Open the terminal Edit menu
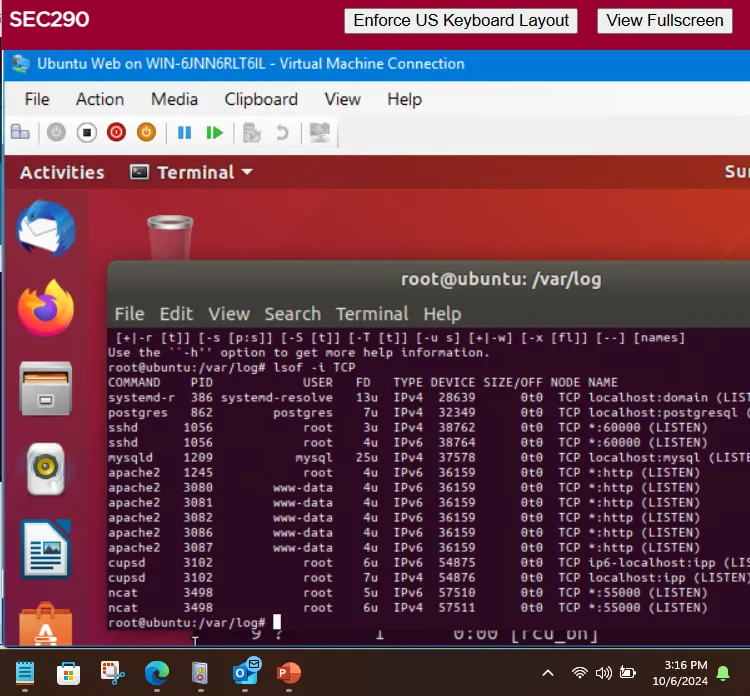This screenshot has width=750, height=696. (x=176, y=314)
